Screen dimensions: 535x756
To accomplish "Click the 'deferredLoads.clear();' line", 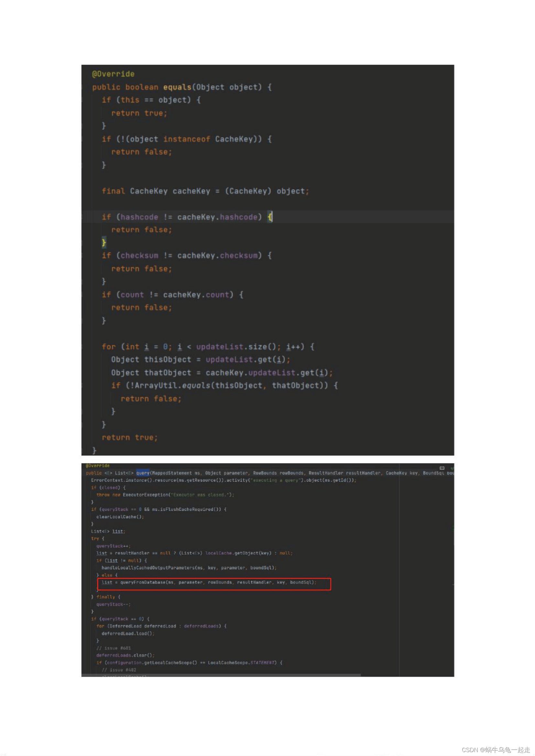I will (x=126, y=655).
